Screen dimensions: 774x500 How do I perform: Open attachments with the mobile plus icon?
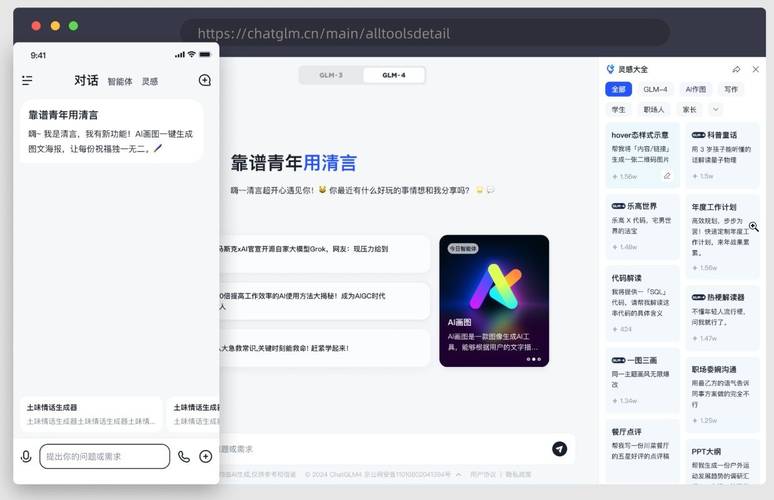tap(205, 457)
